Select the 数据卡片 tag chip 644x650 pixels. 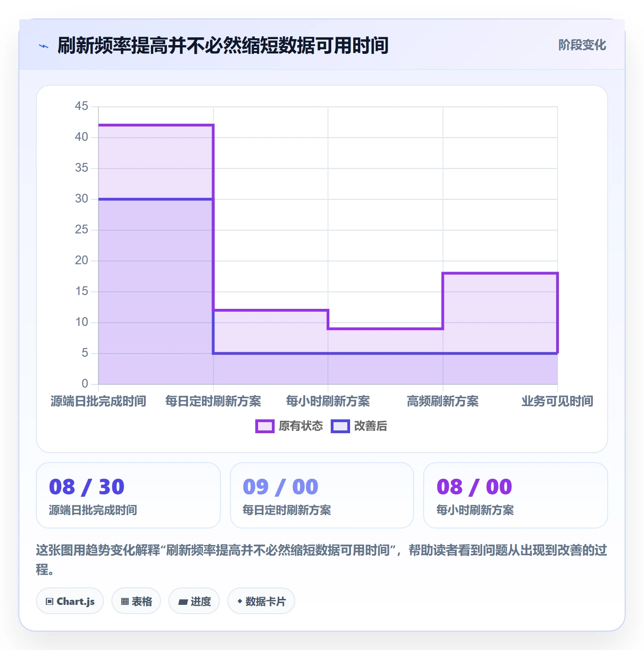coord(261,601)
